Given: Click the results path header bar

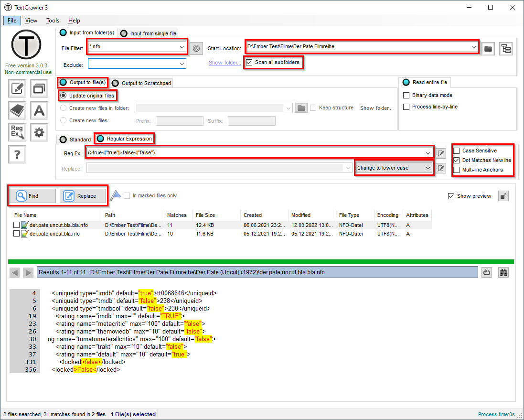Looking at the screenshot, I should (x=257, y=272).
